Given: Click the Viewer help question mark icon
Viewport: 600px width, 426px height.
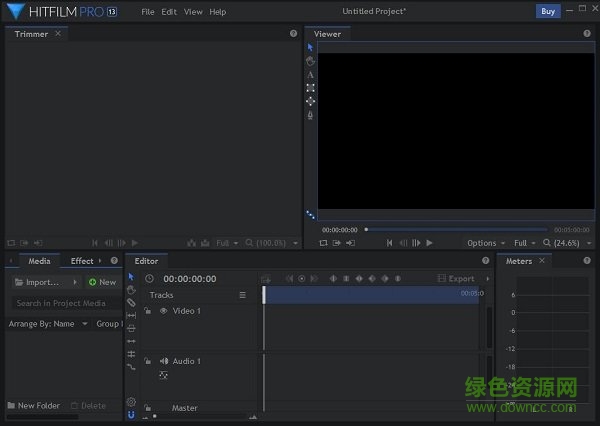Looking at the screenshot, I should click(587, 33).
